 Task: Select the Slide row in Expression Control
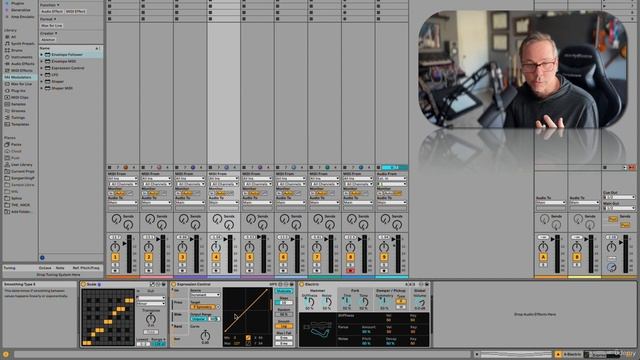click(179, 315)
